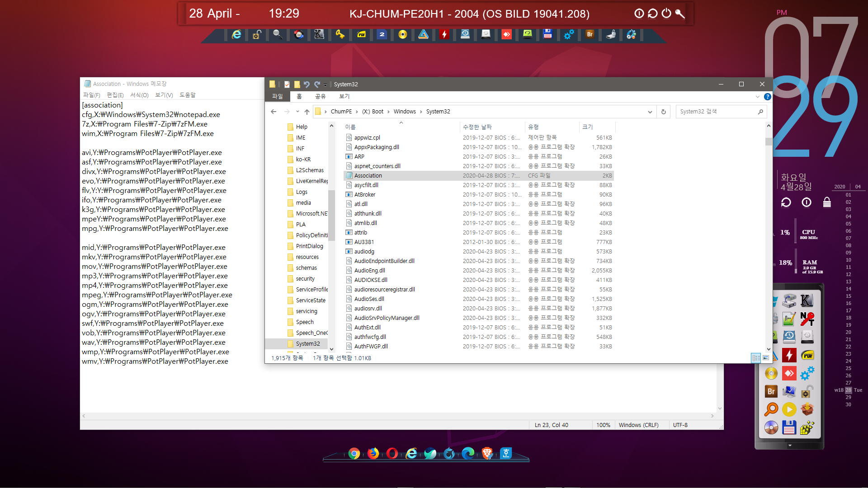
Task: Open Waterfox from the bottom dock
Action: tap(449, 454)
